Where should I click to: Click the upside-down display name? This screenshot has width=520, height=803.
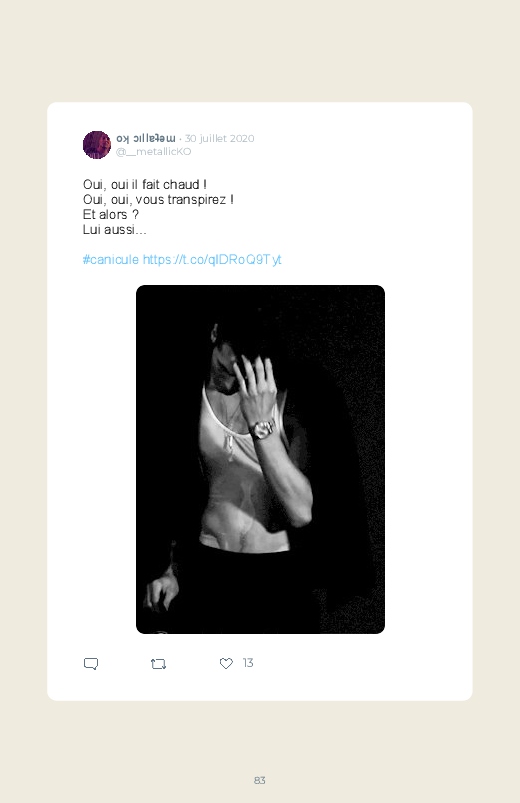(146, 138)
